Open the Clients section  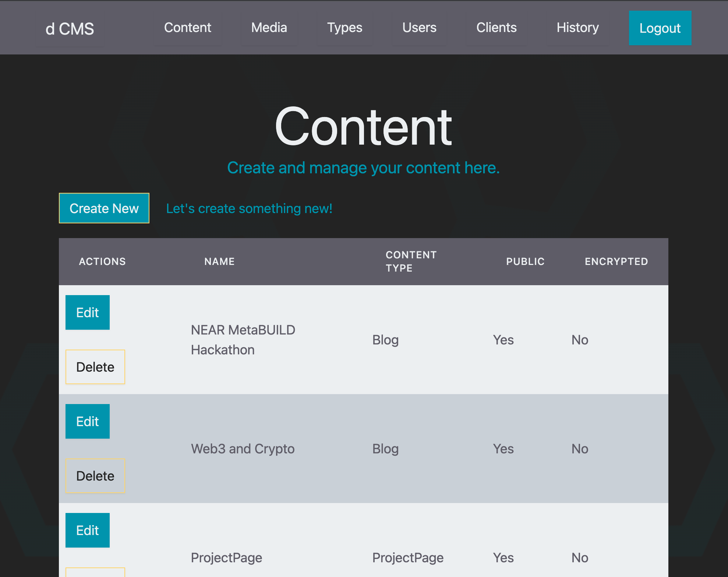tap(496, 28)
